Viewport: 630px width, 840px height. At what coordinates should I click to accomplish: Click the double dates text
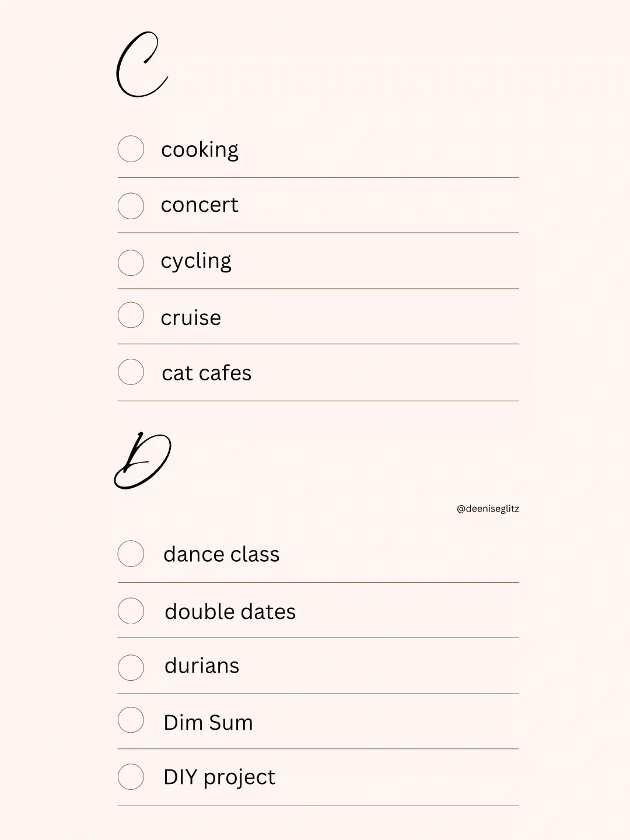[230, 612]
